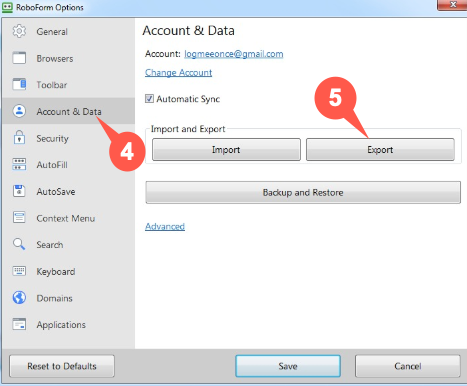Click the RoboForm logo in title bar
This screenshot has height=386, width=467.
point(7,7)
